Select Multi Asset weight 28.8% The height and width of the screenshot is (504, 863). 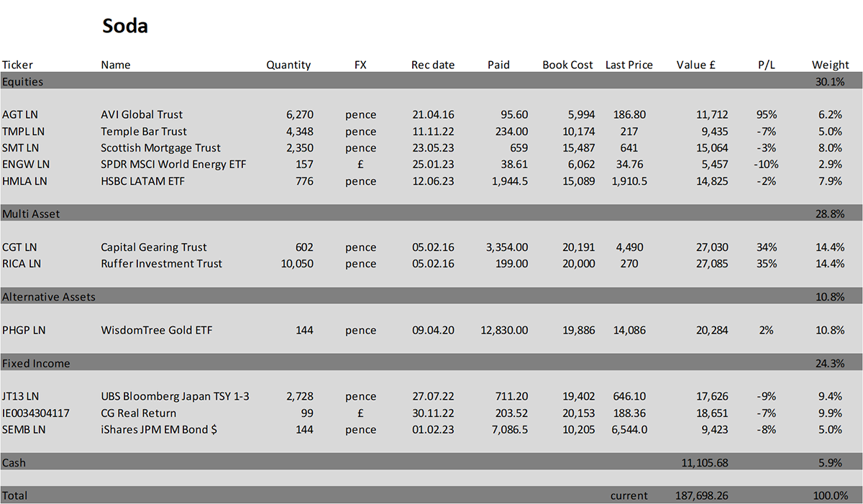click(x=830, y=214)
